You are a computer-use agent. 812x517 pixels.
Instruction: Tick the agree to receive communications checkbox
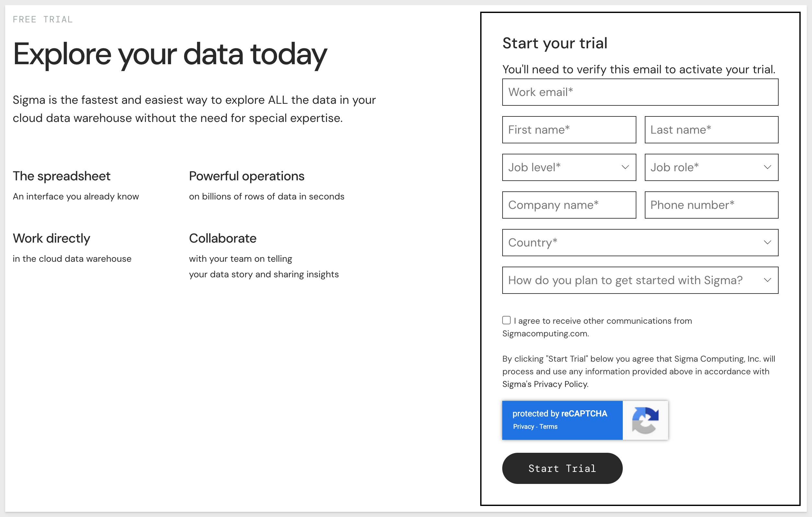[x=506, y=320]
